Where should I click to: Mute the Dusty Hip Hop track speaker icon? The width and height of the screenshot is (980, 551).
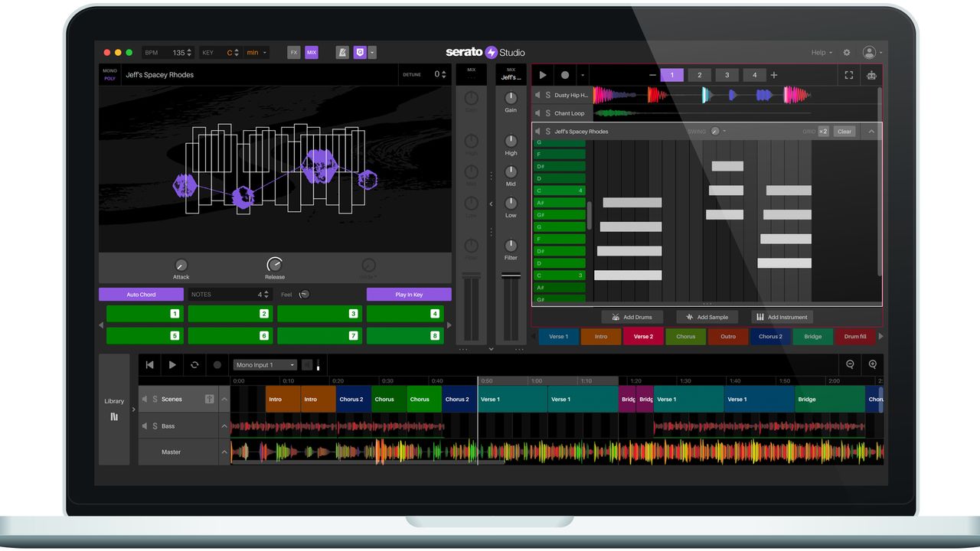tap(537, 96)
